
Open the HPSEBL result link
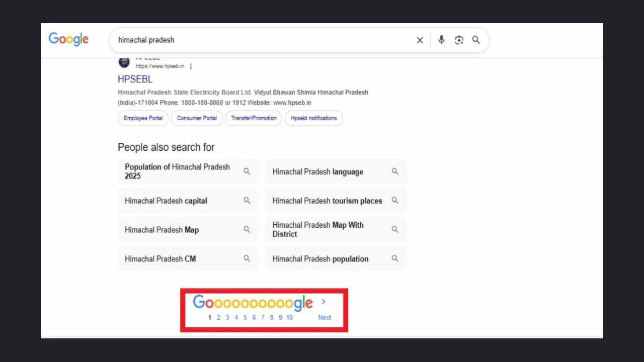tap(135, 79)
